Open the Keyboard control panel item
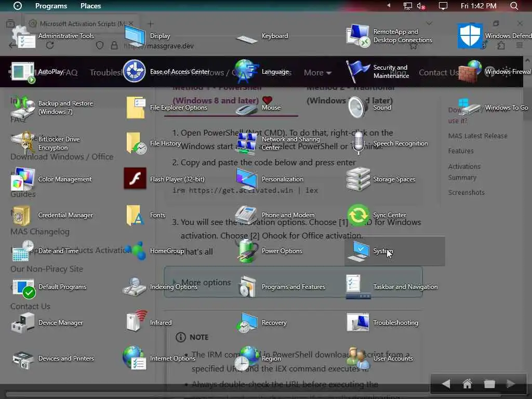This screenshot has width=532, height=399. point(263,36)
